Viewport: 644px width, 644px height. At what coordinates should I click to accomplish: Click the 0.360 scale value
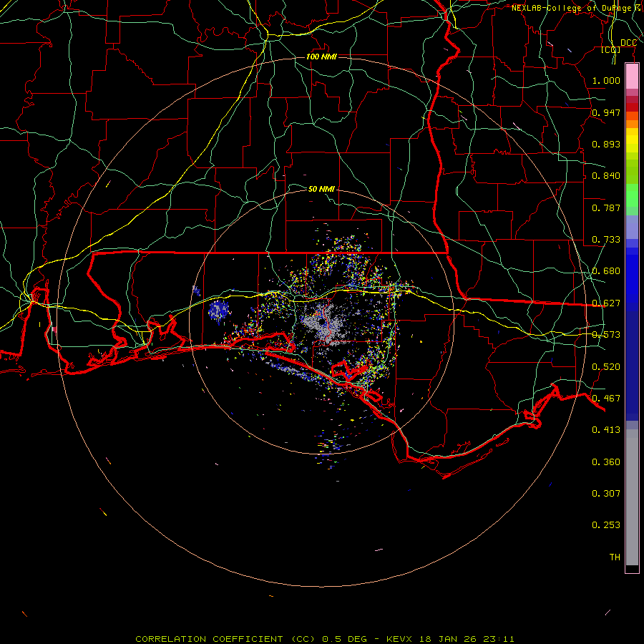[606, 462]
